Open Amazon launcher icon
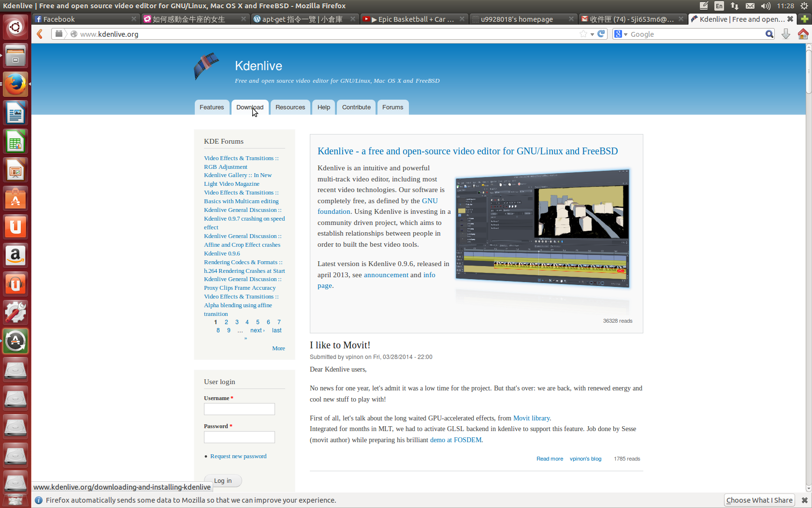The width and height of the screenshot is (812, 508). click(15, 255)
